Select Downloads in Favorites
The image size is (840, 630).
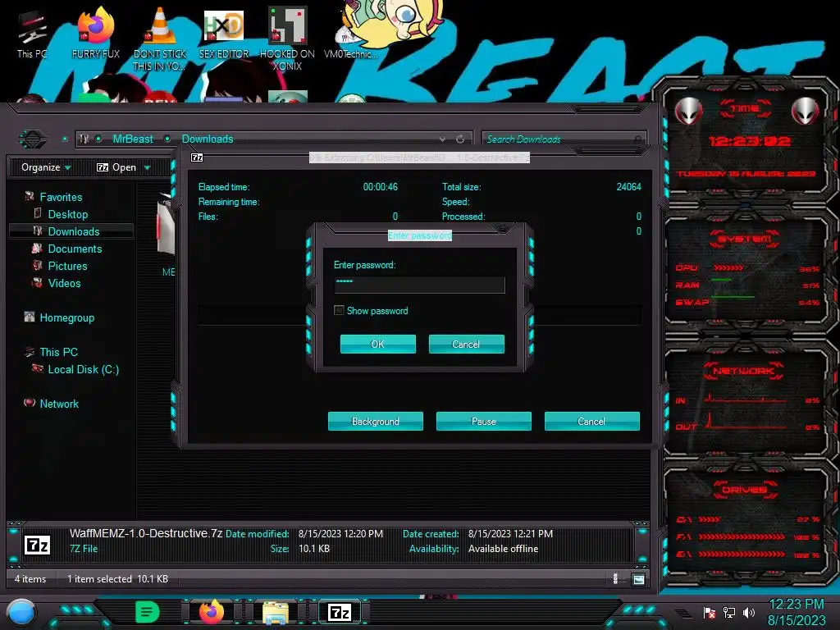(74, 231)
